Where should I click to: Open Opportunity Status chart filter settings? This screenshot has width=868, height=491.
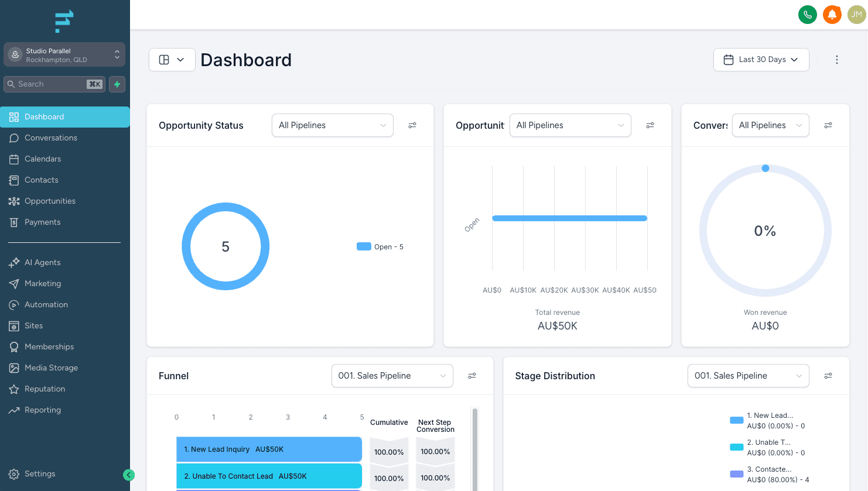coord(412,125)
